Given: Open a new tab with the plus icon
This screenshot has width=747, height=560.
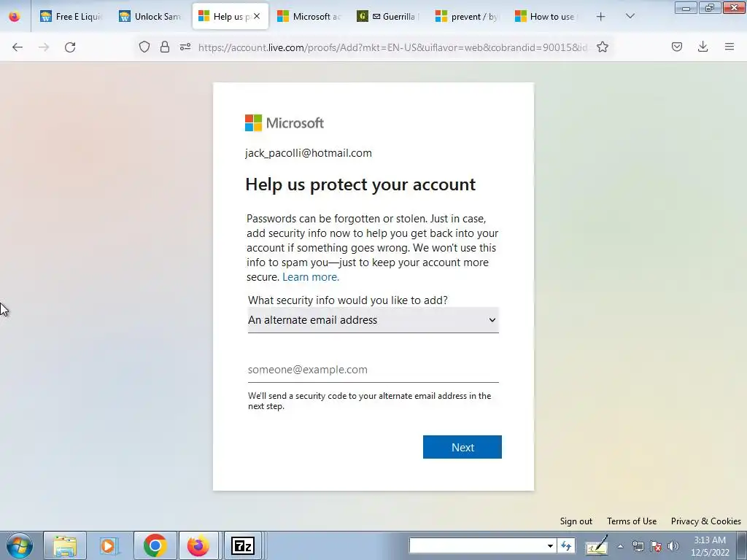Looking at the screenshot, I should pos(601,17).
